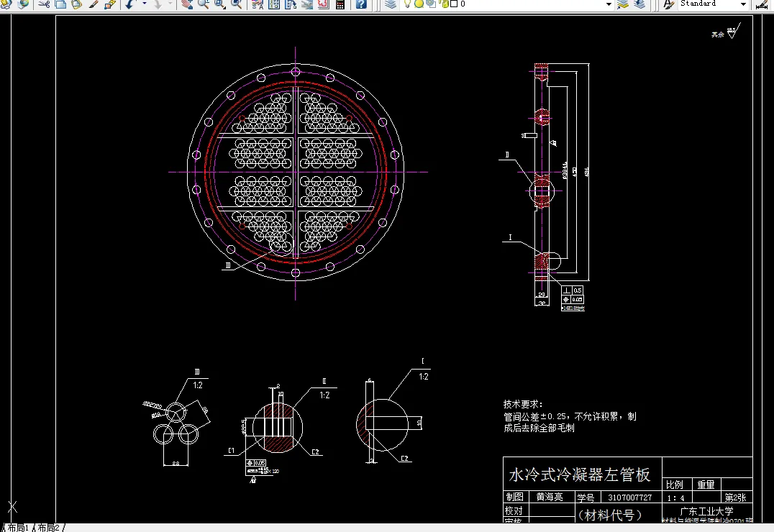Open the Sheet Set Manager icon
The height and width of the screenshot is (532, 774).
pos(306,4)
